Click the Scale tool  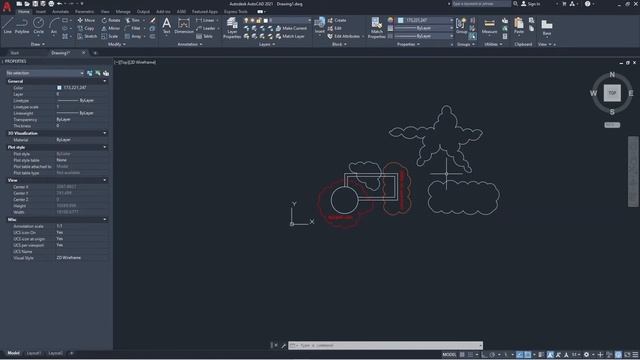tap(110, 36)
